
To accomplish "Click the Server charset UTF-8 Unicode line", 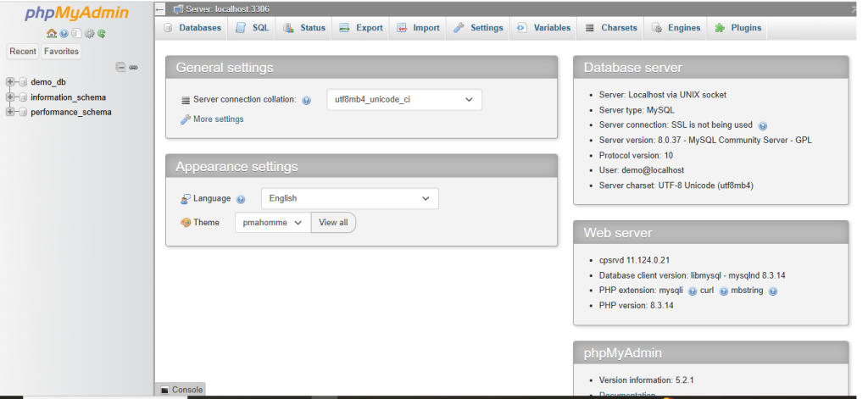I will click(x=676, y=186).
